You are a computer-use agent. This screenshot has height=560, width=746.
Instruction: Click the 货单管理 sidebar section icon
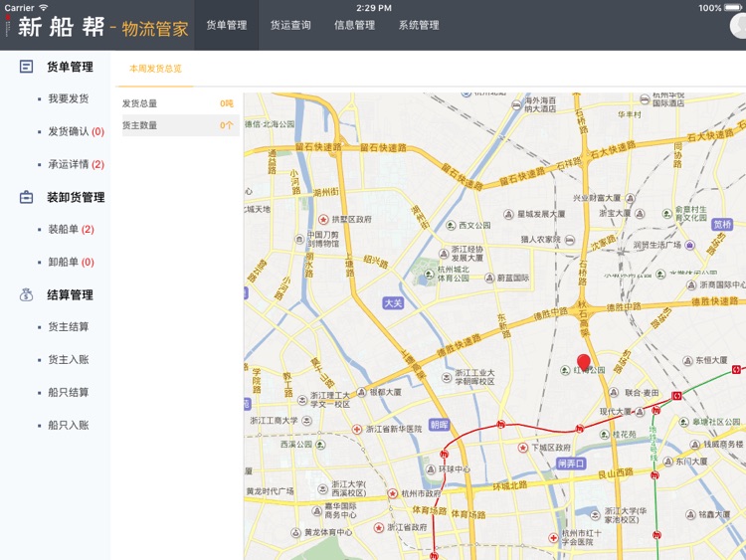coord(26,67)
